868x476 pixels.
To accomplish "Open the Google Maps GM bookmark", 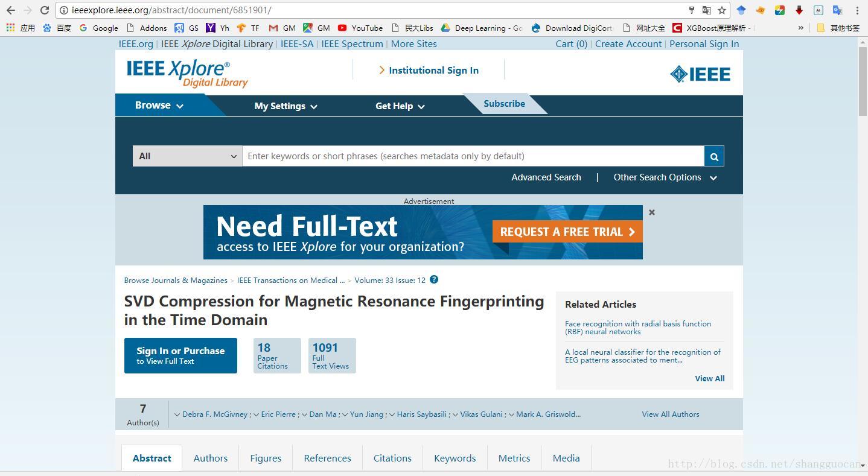I will [316, 28].
